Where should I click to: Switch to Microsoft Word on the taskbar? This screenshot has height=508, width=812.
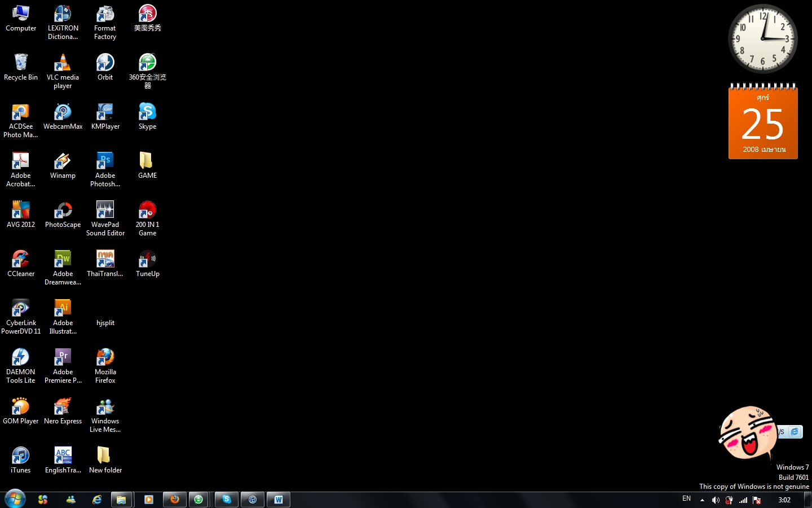point(279,500)
